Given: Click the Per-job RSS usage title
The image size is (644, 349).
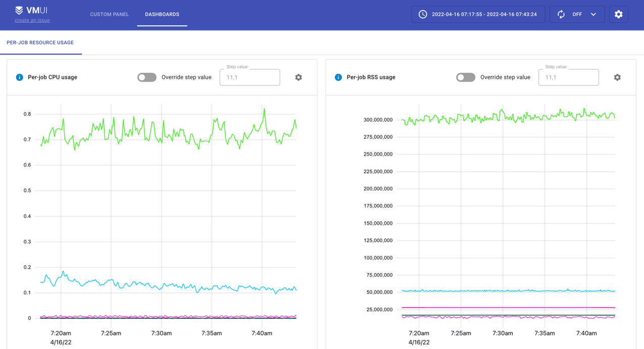Looking at the screenshot, I should pyautogui.click(x=371, y=77).
